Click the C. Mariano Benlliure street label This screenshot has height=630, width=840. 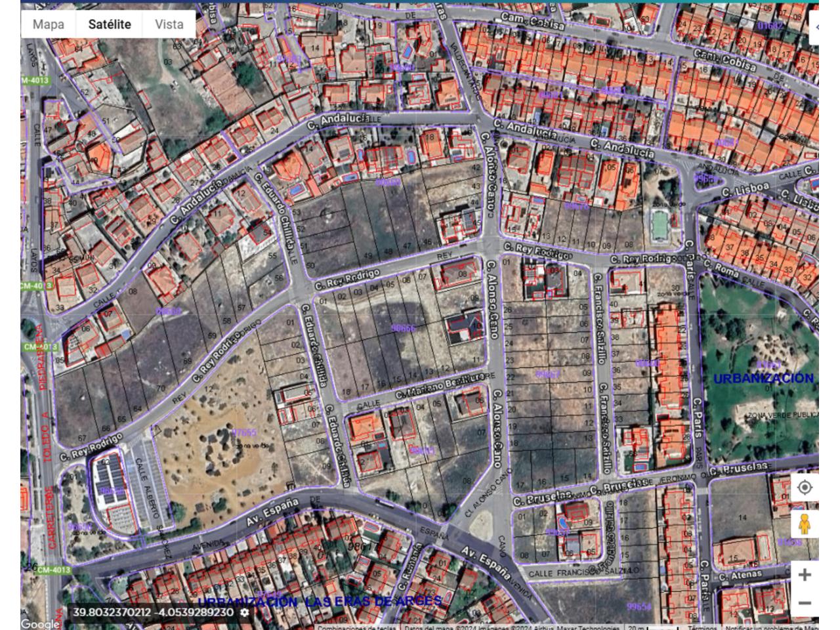pyautogui.click(x=438, y=387)
